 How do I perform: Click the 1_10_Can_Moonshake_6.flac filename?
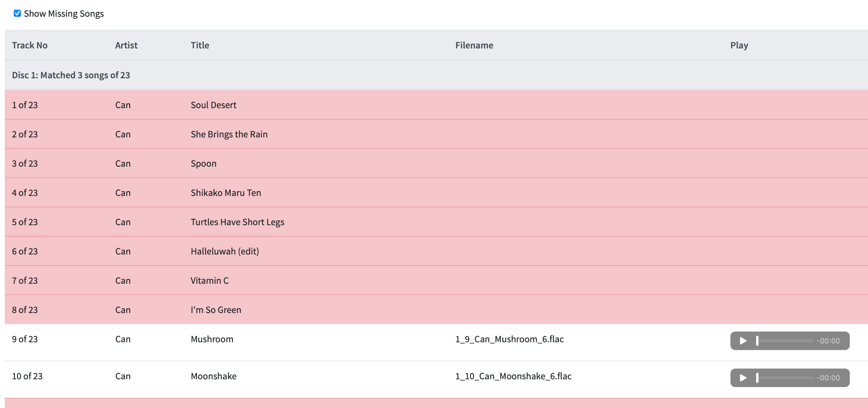[x=513, y=376]
